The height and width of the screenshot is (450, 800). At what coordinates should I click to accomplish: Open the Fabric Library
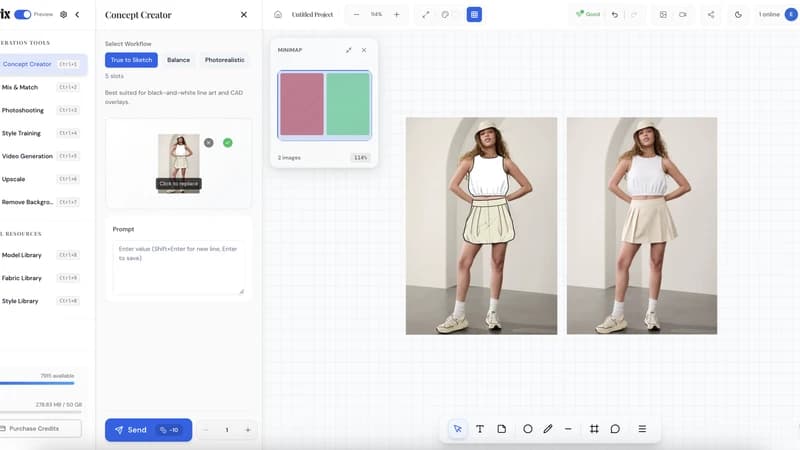pyautogui.click(x=41, y=278)
